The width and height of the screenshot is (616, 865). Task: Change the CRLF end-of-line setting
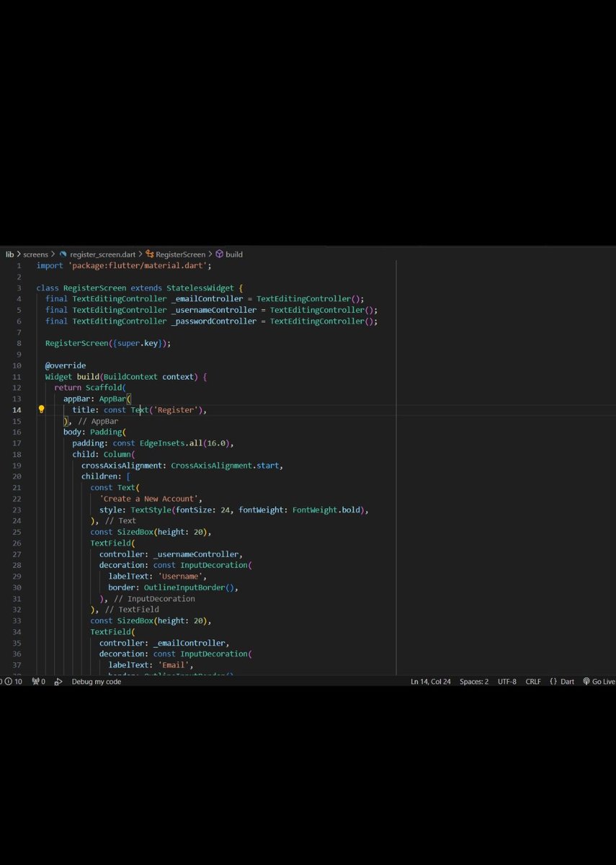coord(533,681)
